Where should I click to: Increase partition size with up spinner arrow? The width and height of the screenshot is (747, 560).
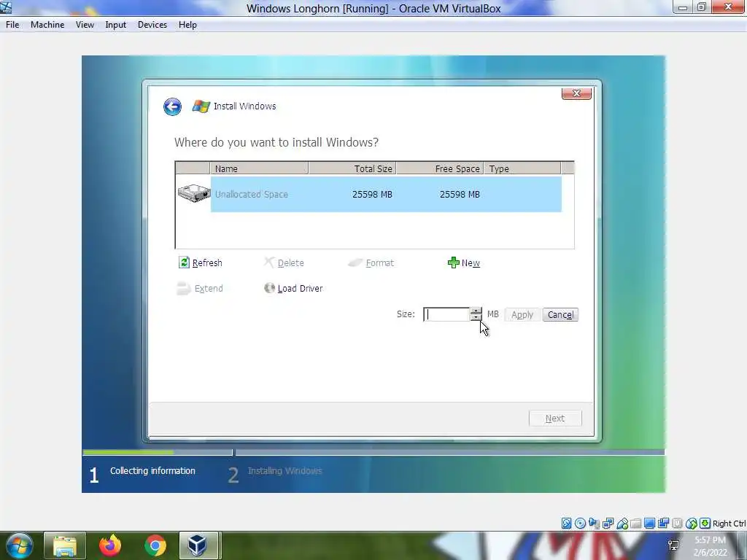click(x=476, y=311)
